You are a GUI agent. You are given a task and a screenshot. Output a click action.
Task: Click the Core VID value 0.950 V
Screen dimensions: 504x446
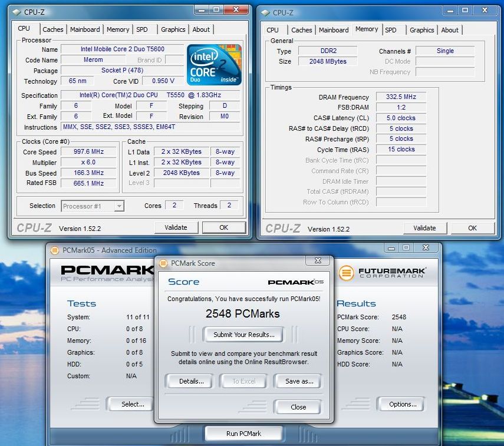tap(163, 81)
